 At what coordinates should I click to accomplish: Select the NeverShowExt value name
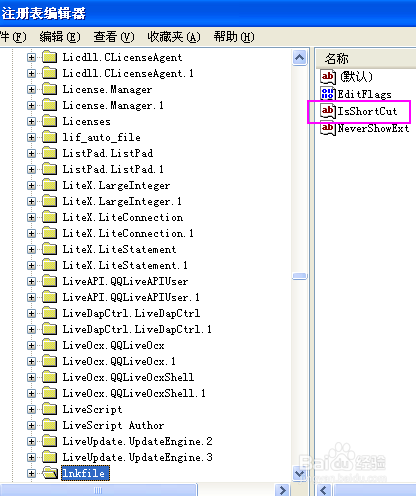(373, 128)
